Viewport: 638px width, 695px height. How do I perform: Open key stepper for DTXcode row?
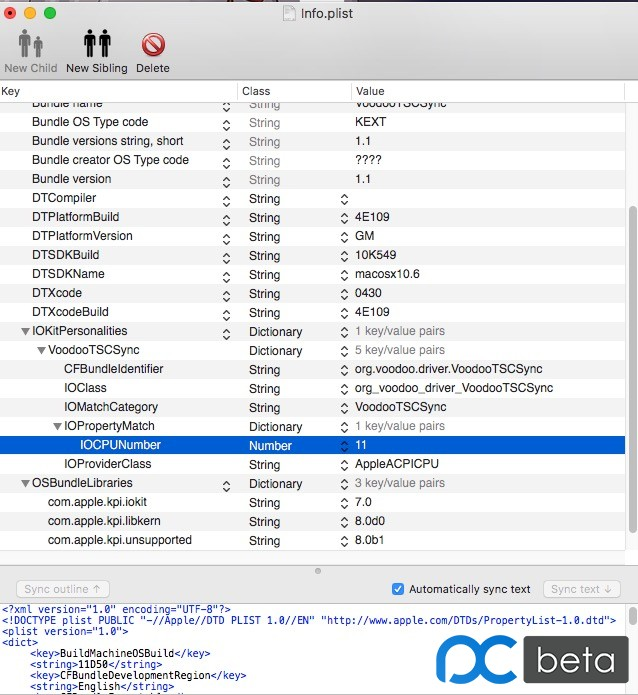point(226,296)
